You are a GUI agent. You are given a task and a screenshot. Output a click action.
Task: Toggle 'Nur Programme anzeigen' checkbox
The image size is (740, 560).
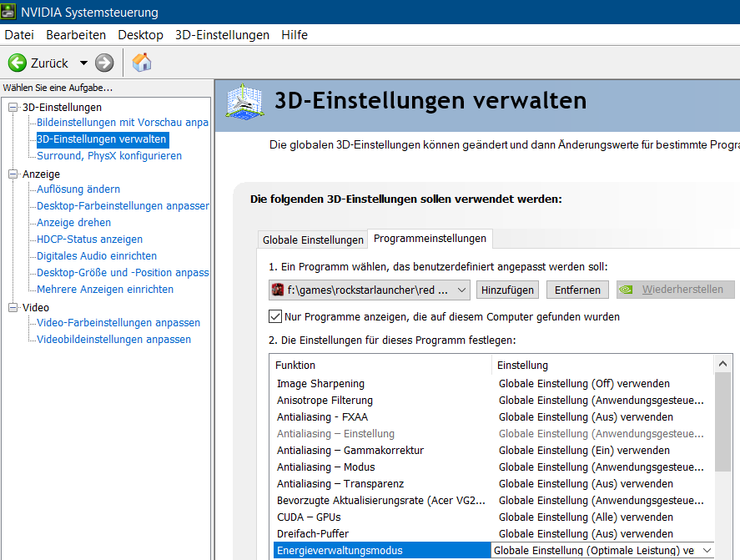point(275,316)
